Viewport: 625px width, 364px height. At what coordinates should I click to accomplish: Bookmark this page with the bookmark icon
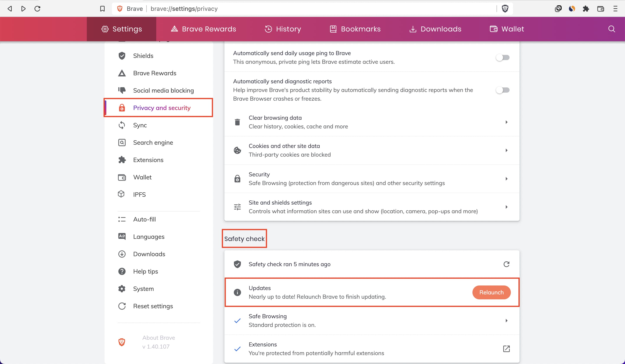point(102,9)
